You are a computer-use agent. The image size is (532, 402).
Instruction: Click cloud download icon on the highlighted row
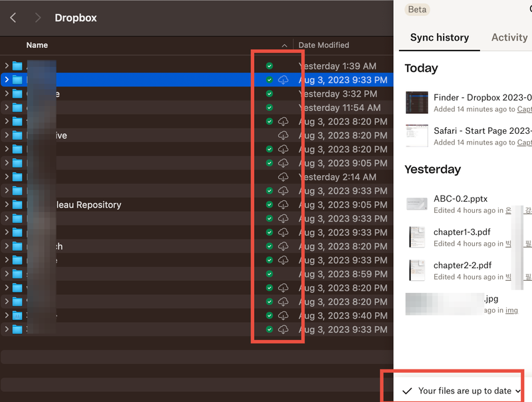pyautogui.click(x=283, y=80)
